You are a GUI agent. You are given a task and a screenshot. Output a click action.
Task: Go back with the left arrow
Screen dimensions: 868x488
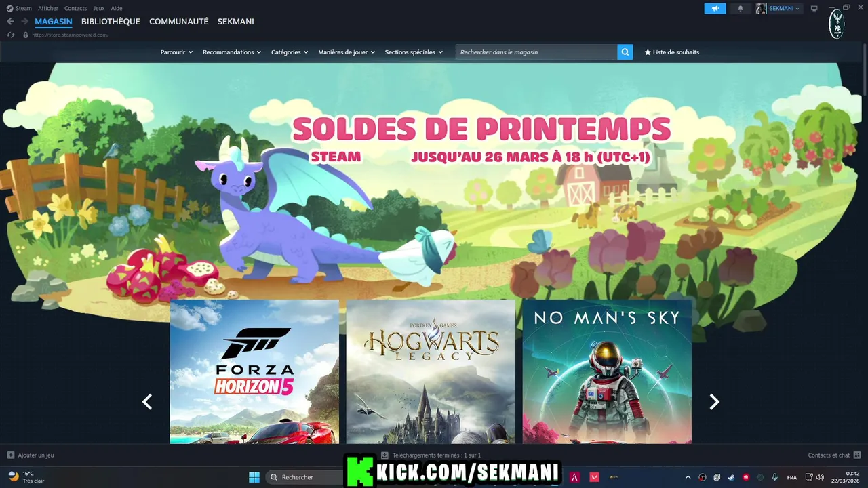[x=10, y=22]
